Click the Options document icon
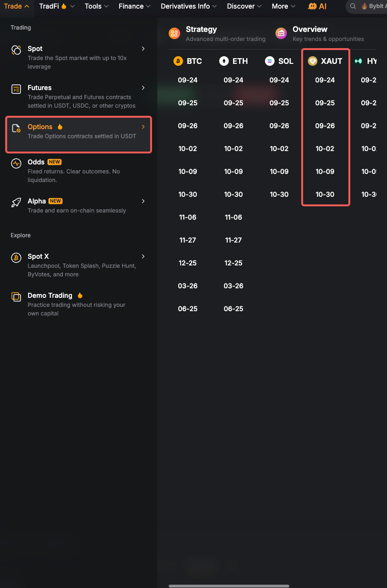Viewport: 387px width, 588px height. [x=16, y=128]
